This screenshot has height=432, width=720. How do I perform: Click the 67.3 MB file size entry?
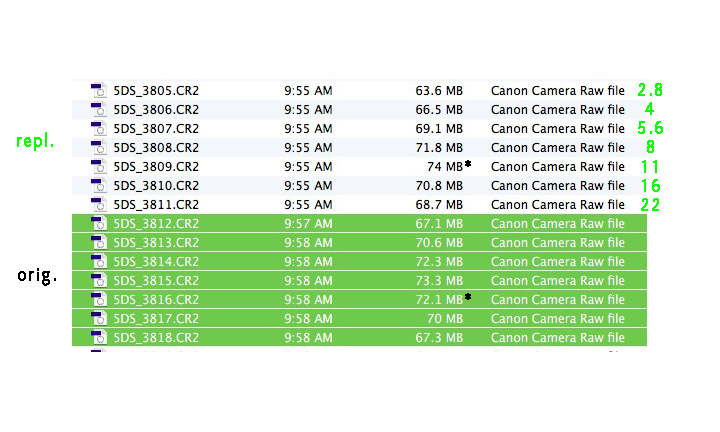(x=439, y=337)
